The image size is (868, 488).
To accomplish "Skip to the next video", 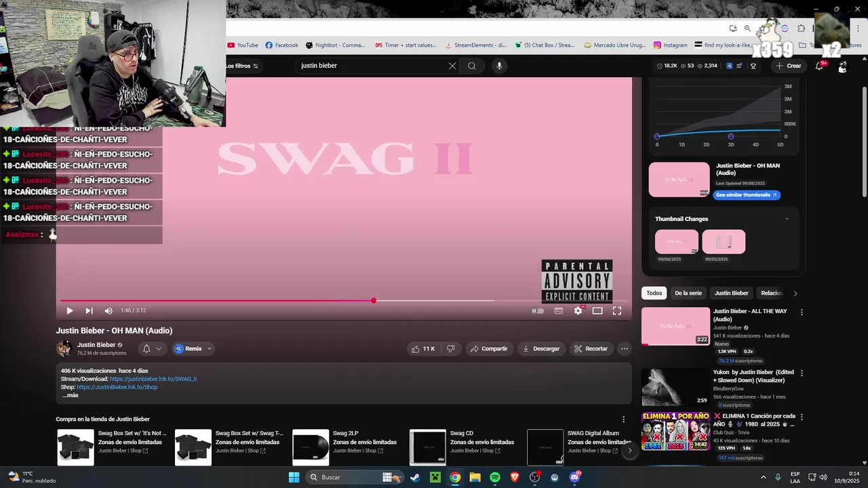I will point(89,310).
